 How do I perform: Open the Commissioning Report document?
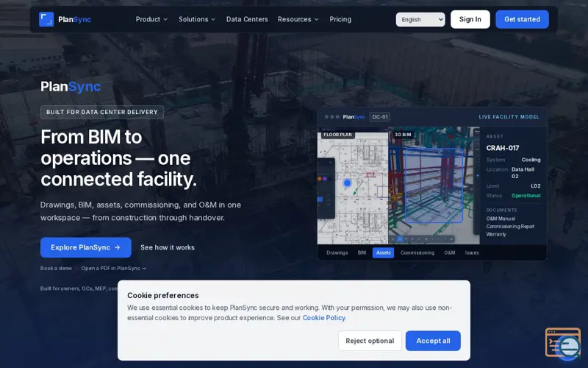[x=510, y=227]
